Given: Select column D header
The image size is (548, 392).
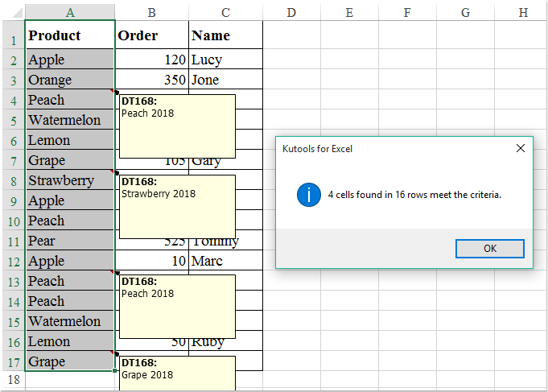Looking at the screenshot, I should coord(290,11).
